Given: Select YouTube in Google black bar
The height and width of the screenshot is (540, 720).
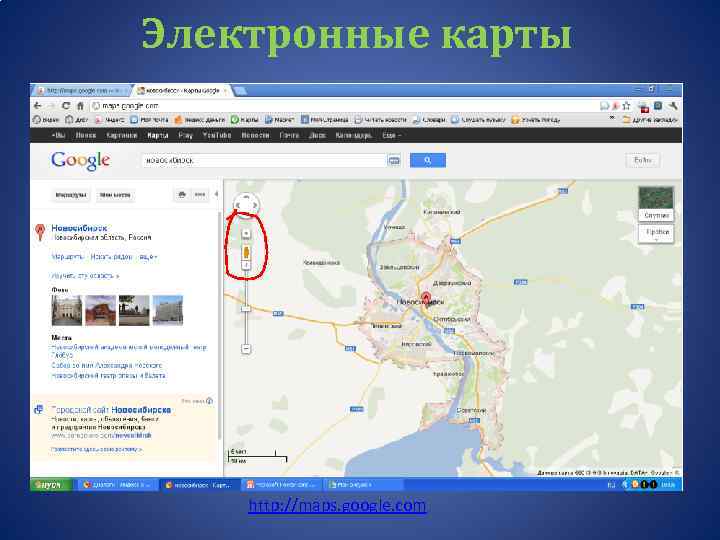Looking at the screenshot, I should pyautogui.click(x=217, y=135).
